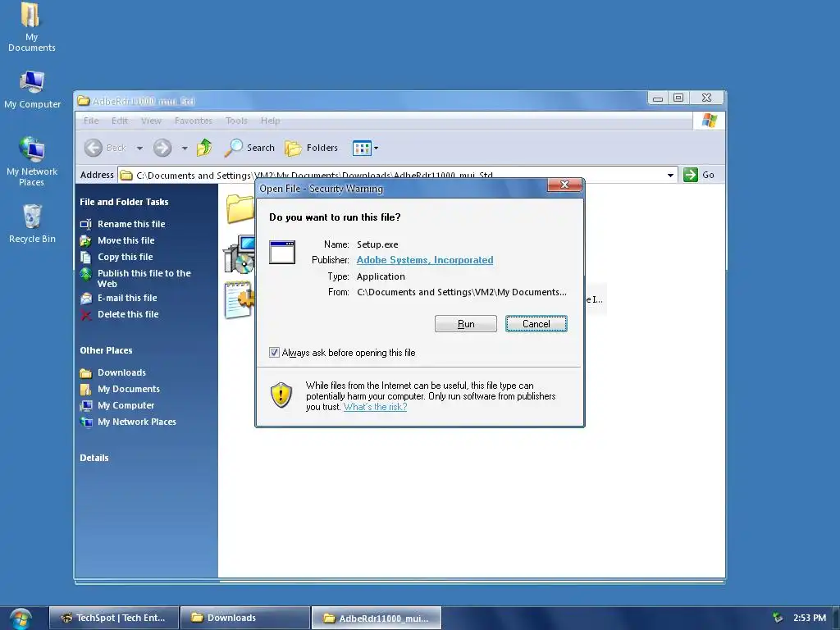Switch to TechSpot taskbar window
Screen dimensions: 840x630
[x=114, y=618]
